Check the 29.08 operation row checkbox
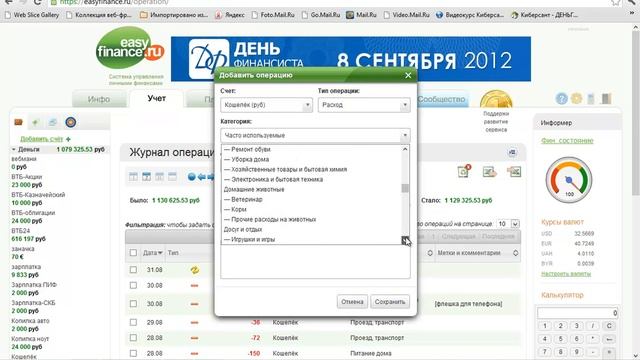The image size is (640, 360). [133, 322]
